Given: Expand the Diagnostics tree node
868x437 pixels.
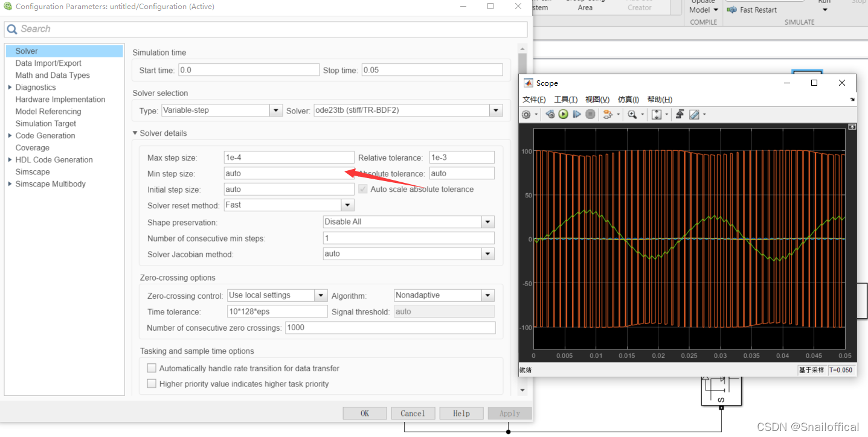Looking at the screenshot, I should pyautogui.click(x=10, y=88).
